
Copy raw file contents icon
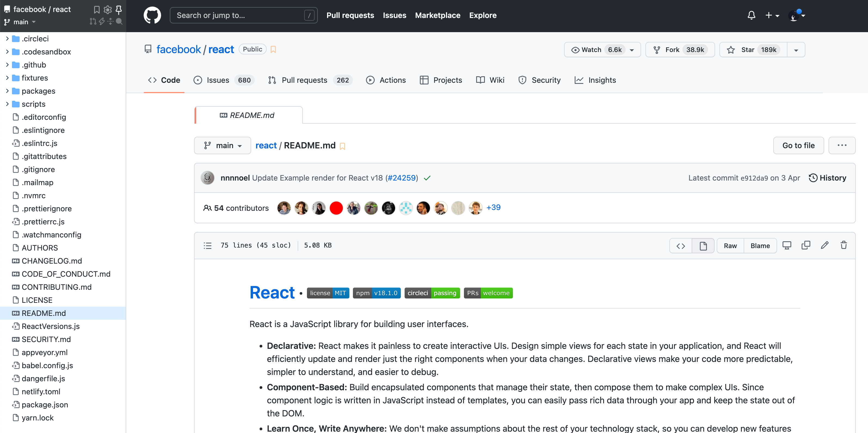[x=806, y=245]
